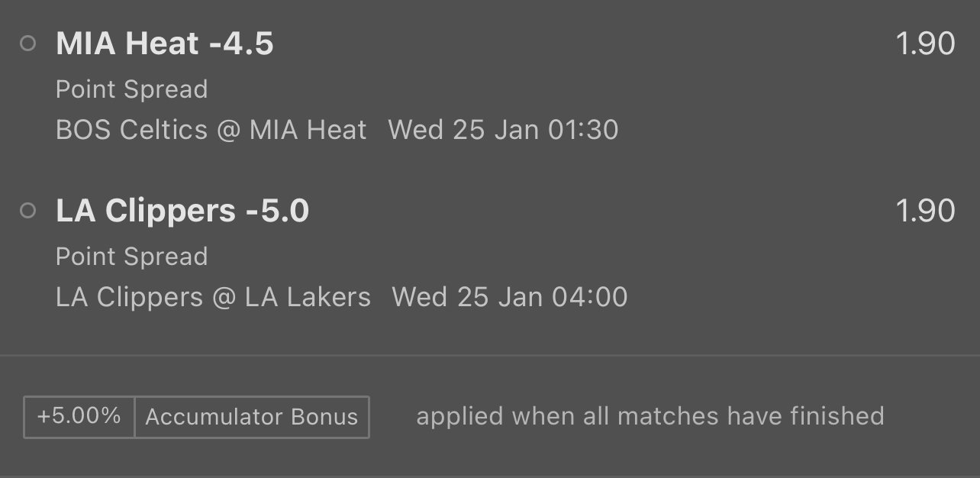Click MIA Heat in the Celtics matchup line

pyautogui.click(x=308, y=130)
